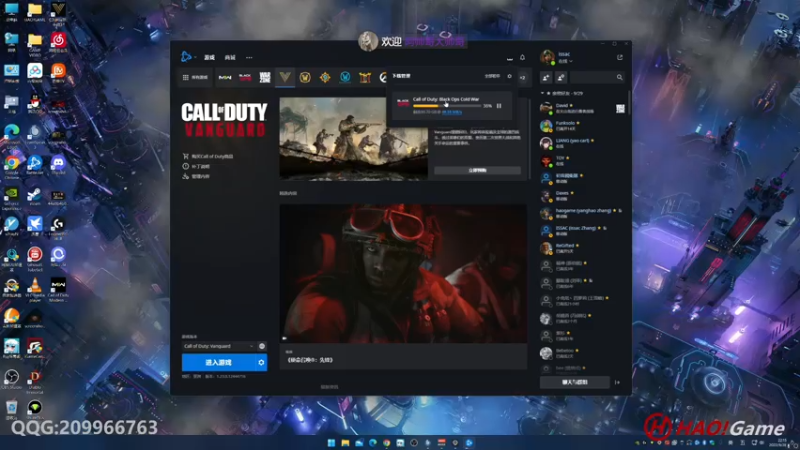Open the Windows Start button
The width and height of the screenshot is (800, 450).
(331, 442)
